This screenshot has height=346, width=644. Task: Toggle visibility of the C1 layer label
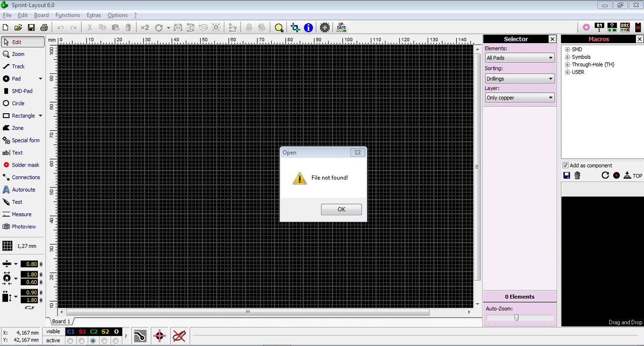click(x=70, y=332)
